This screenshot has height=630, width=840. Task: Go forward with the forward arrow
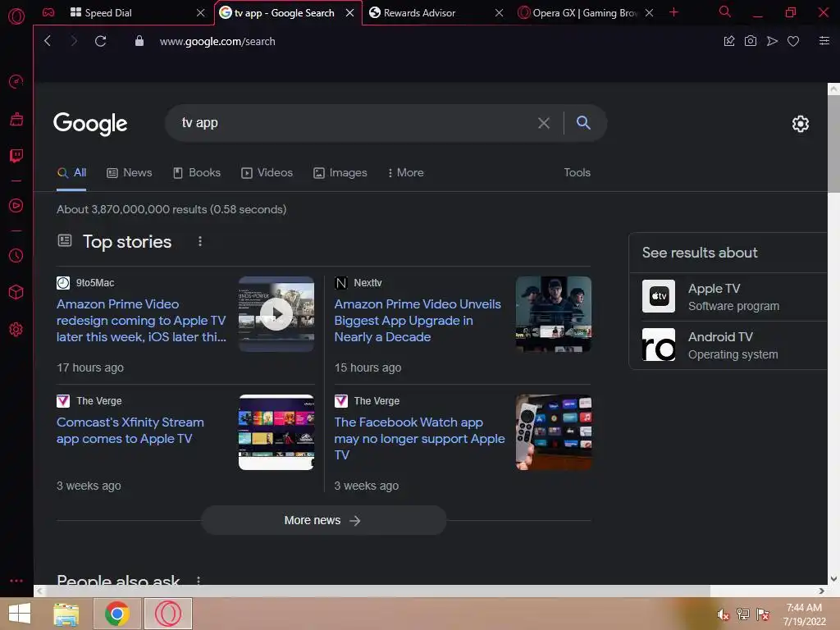tap(74, 41)
